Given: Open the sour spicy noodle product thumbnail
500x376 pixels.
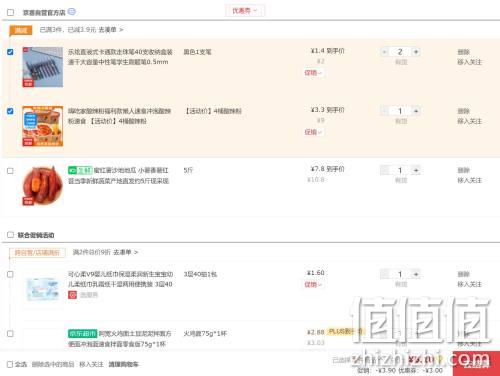Looking at the screenshot, I should pos(43,126).
